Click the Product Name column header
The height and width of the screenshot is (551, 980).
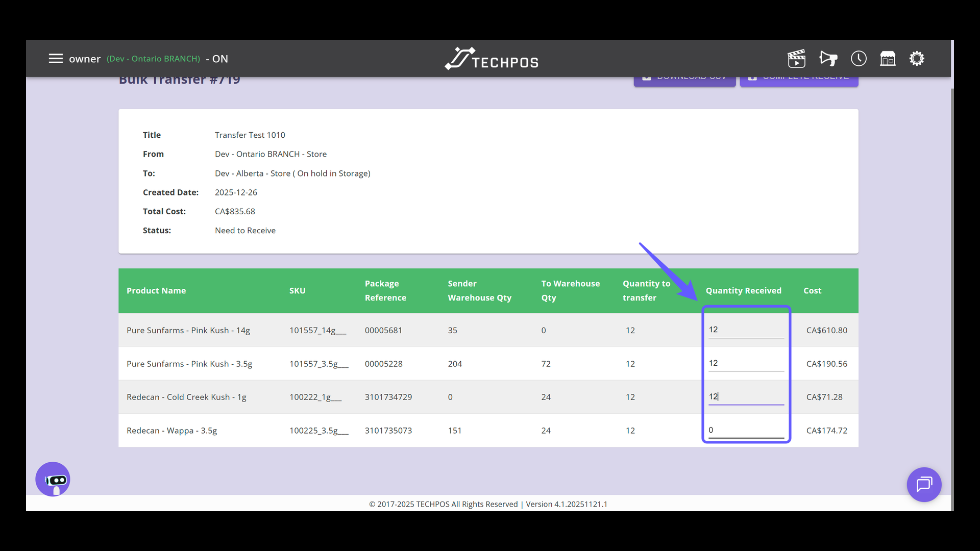pos(156,291)
